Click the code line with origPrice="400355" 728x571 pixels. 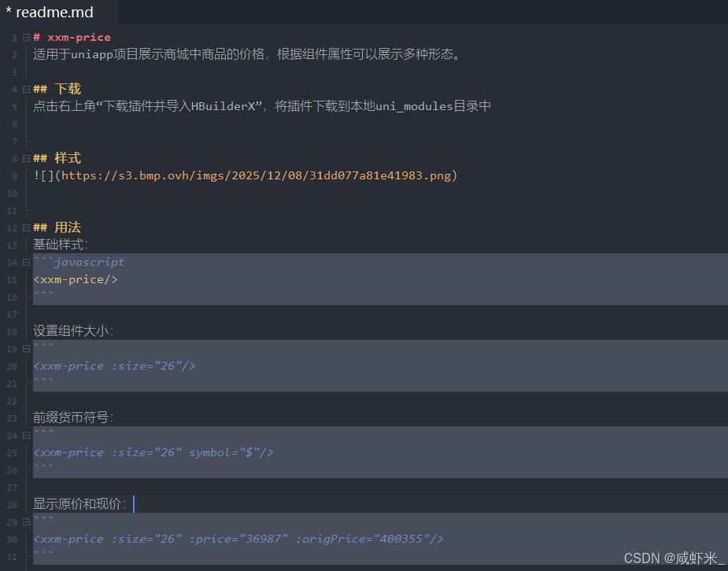point(238,539)
